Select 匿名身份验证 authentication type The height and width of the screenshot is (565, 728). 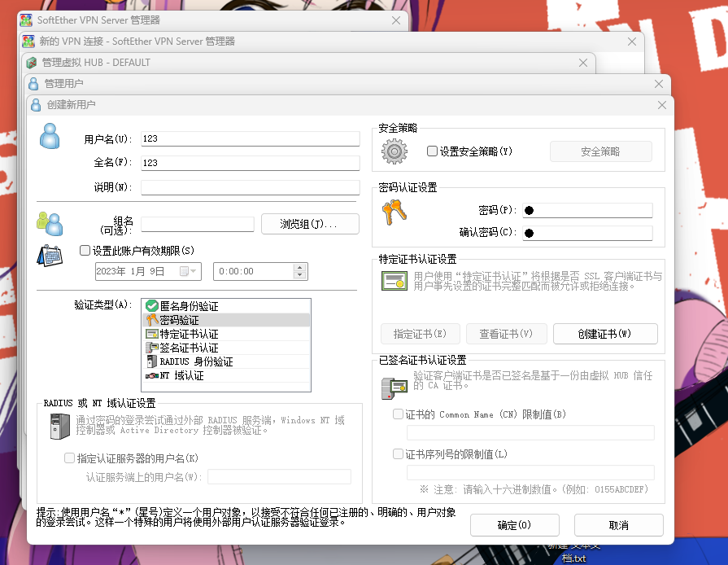click(225, 306)
